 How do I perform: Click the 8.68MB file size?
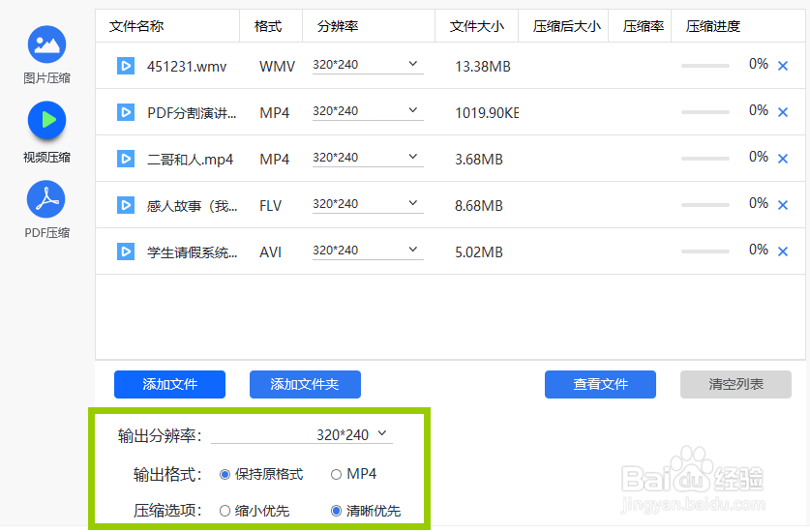click(479, 206)
